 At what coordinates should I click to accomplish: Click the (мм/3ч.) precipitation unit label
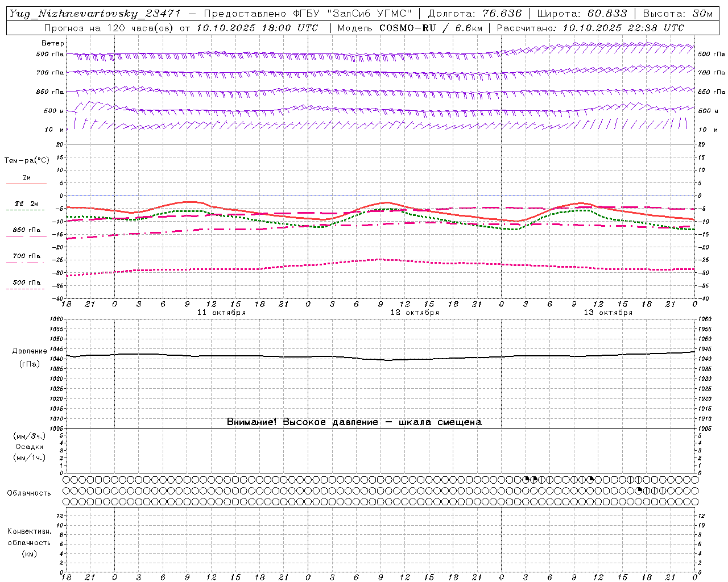point(30,436)
